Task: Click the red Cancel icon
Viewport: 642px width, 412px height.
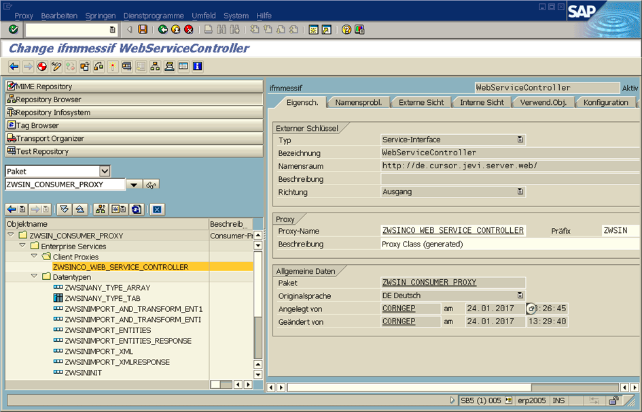Action: (188, 30)
